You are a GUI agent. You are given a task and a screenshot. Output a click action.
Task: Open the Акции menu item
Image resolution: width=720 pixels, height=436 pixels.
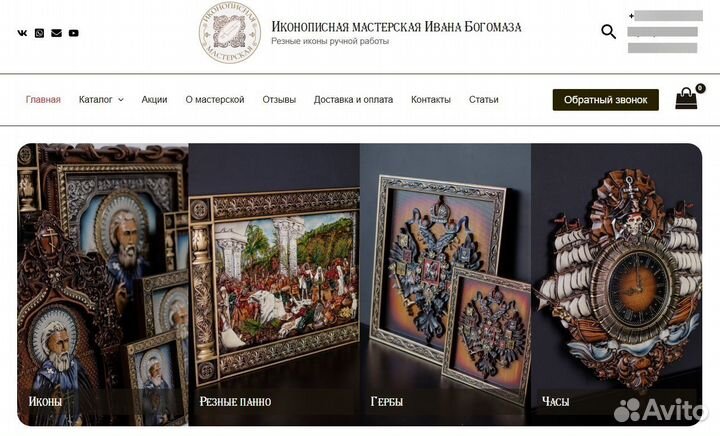[154, 100]
